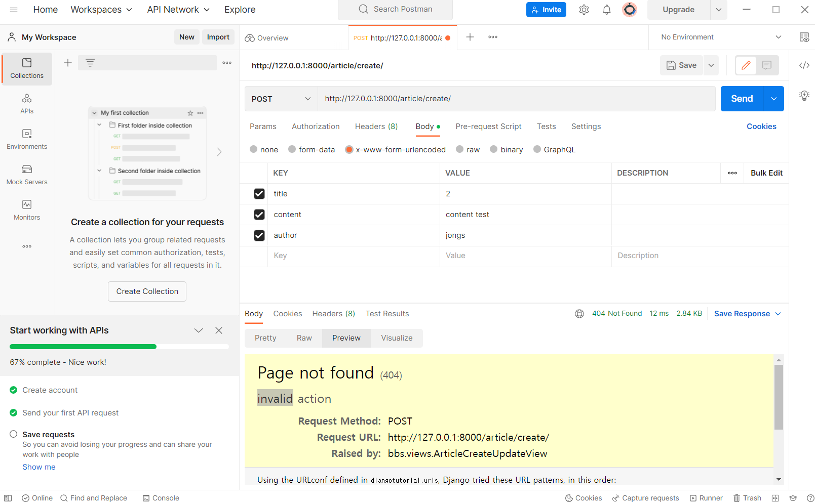
Task: Switch to Tests tab
Action: coord(547,127)
